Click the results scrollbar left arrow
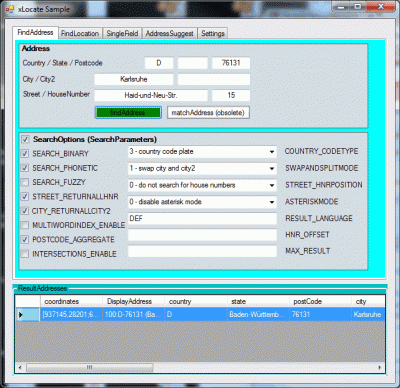400x388 pixels. tap(20, 367)
